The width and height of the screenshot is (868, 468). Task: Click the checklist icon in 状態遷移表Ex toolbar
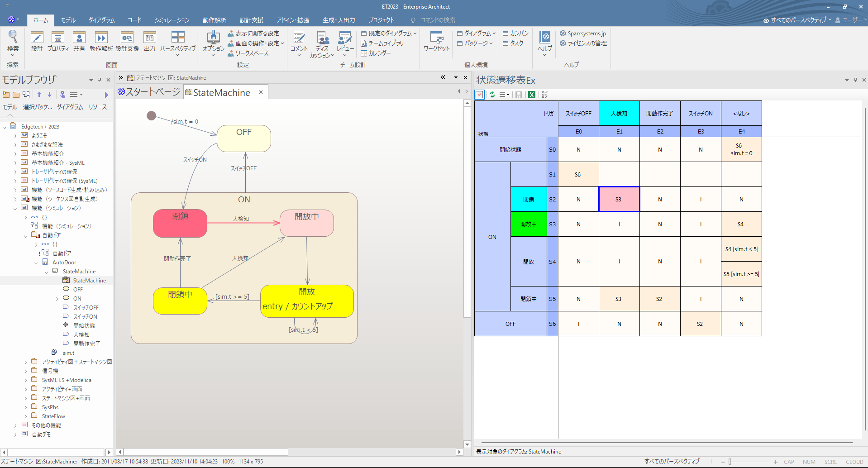pyautogui.click(x=545, y=95)
